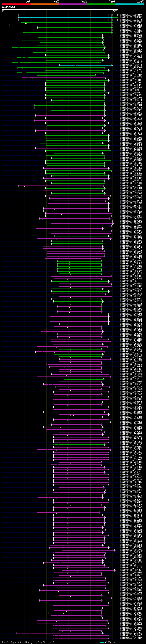Select the UniRef100_C5X9W0 label
This screenshot has height=644, width=146.
pyautogui.click(x=131, y=40)
